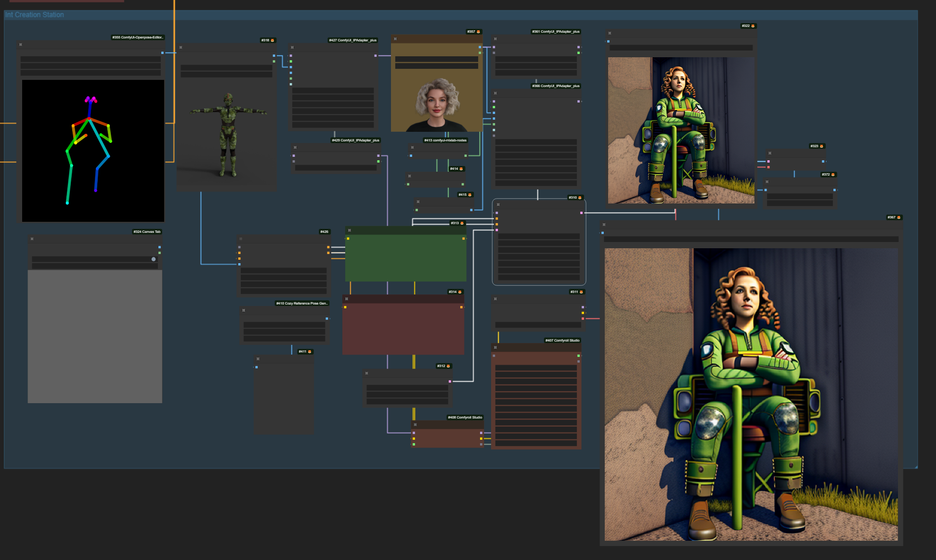Click the fox icon on badge #372
Screen dimensions: 936x560
(x=833, y=175)
